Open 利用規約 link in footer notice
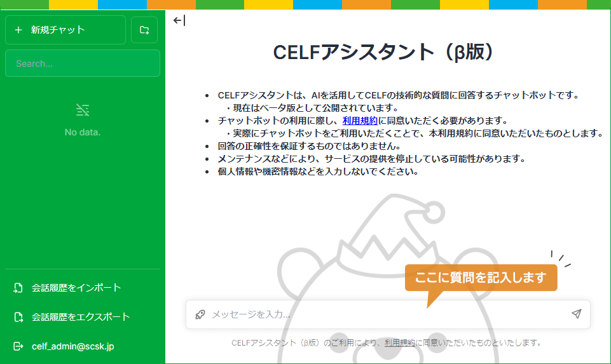This screenshot has width=611, height=364. 400,343
